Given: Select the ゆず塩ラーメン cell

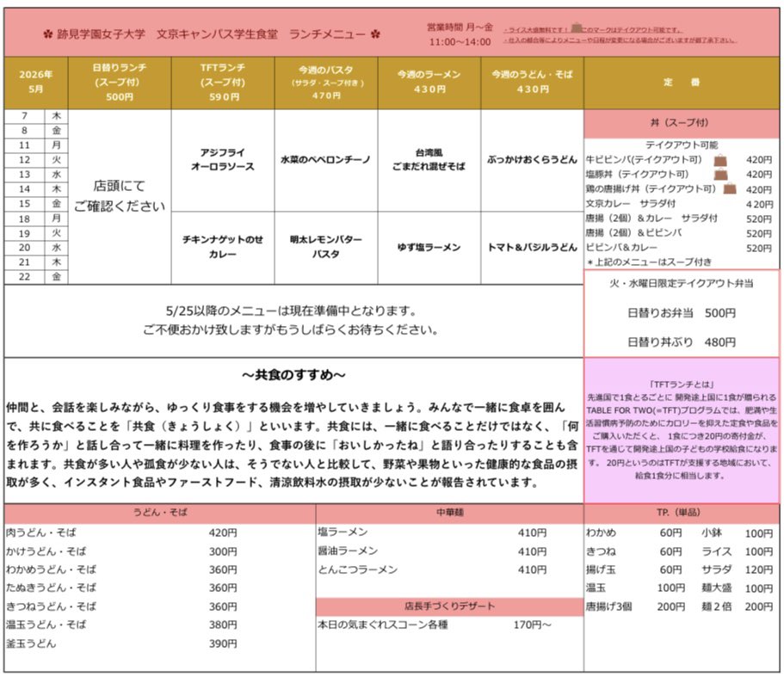Looking at the screenshot, I should pyautogui.click(x=429, y=248).
